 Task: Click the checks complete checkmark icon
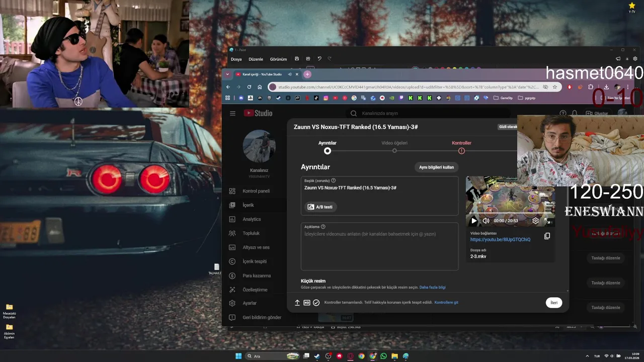pos(316,303)
